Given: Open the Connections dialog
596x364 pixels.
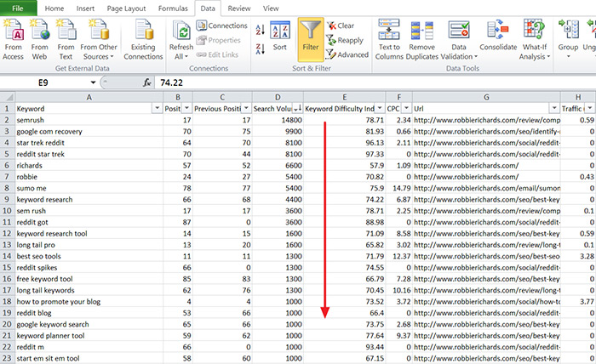Looking at the screenshot, I should [x=222, y=26].
